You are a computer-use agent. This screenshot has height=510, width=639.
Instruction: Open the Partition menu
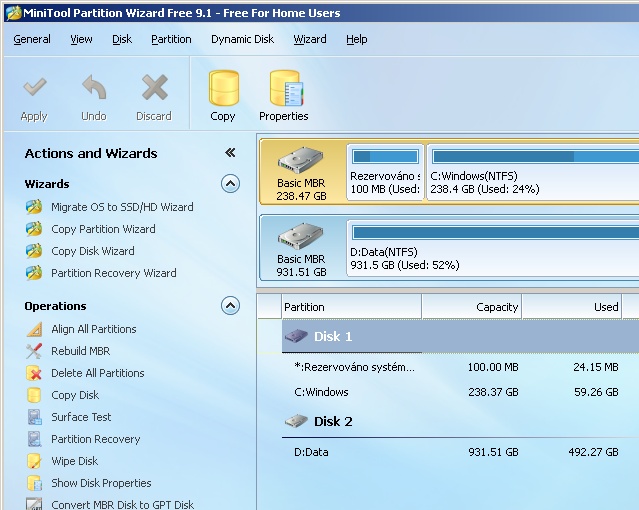coord(171,39)
